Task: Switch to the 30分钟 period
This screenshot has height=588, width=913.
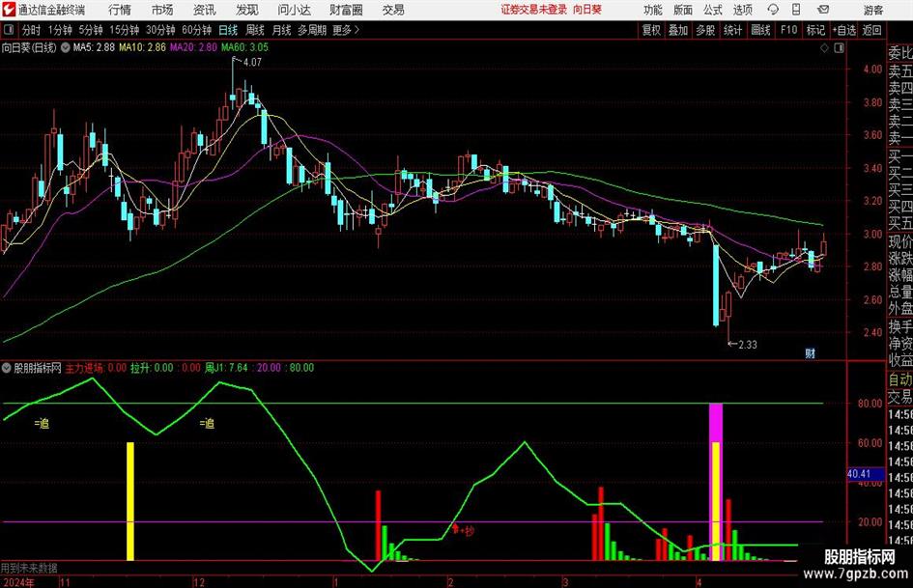Action: (160, 30)
